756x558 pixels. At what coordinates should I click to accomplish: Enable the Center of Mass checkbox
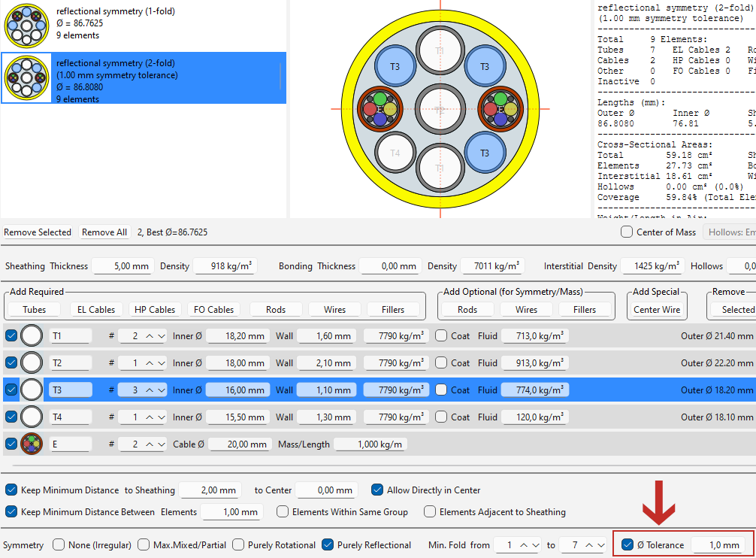click(x=627, y=232)
